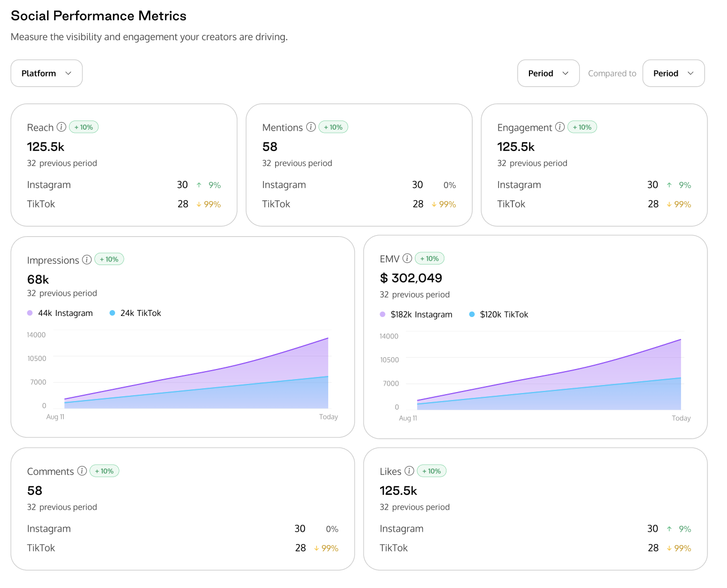Click the Impressions info icon
727x588 pixels.
87,260
